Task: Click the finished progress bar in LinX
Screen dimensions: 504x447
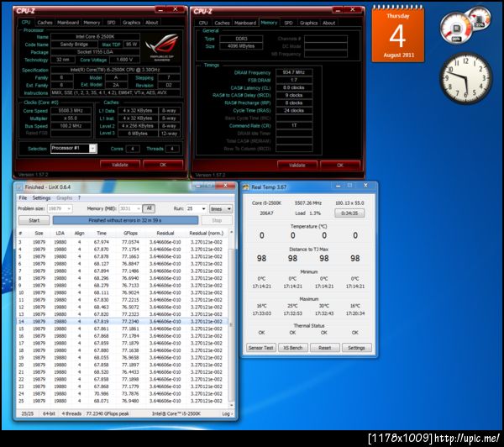Action: (x=125, y=220)
